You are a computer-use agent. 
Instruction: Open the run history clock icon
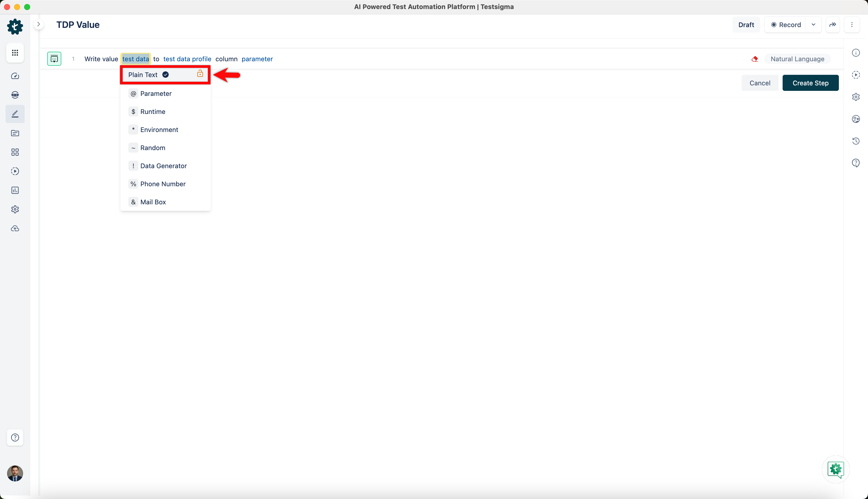pyautogui.click(x=856, y=141)
